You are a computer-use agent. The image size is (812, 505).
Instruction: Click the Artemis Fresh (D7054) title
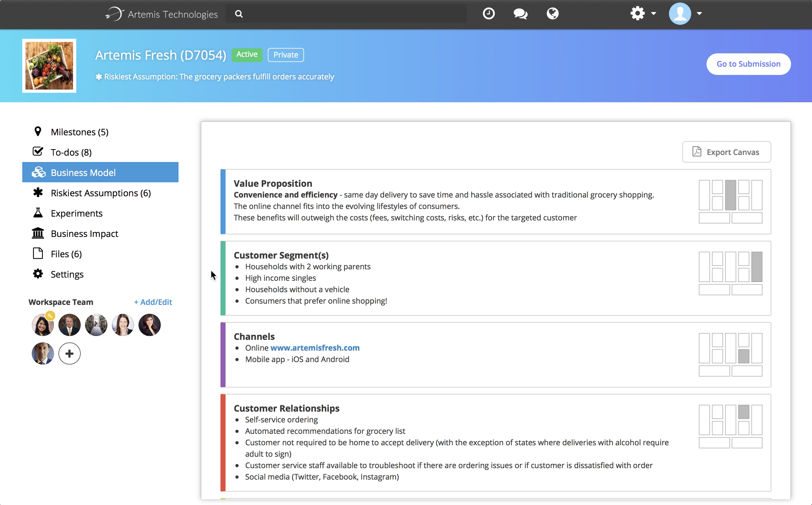point(161,55)
